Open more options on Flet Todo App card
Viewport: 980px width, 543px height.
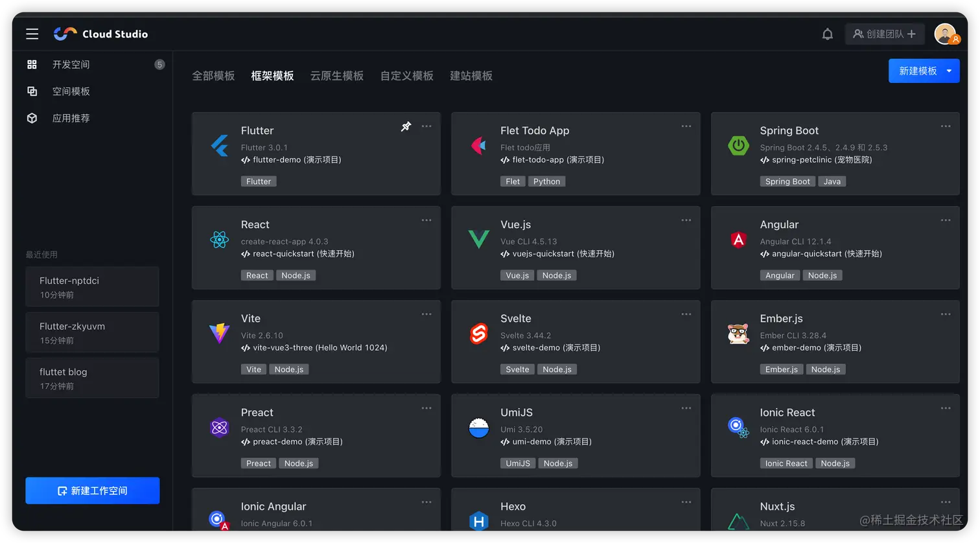point(686,126)
